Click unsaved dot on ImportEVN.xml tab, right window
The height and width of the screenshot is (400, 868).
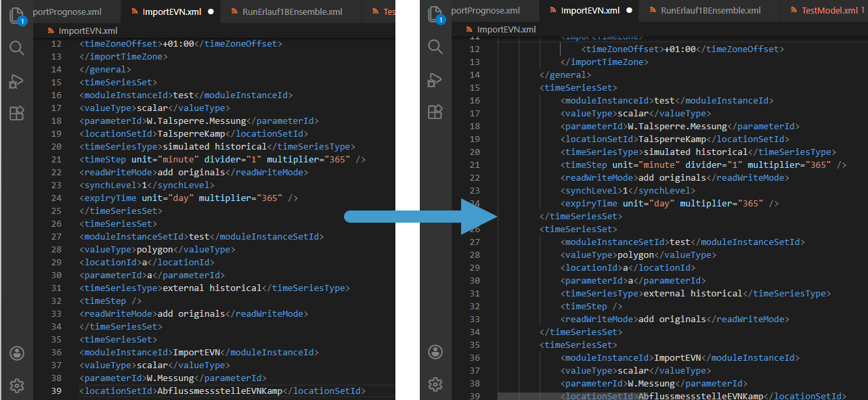point(630,11)
